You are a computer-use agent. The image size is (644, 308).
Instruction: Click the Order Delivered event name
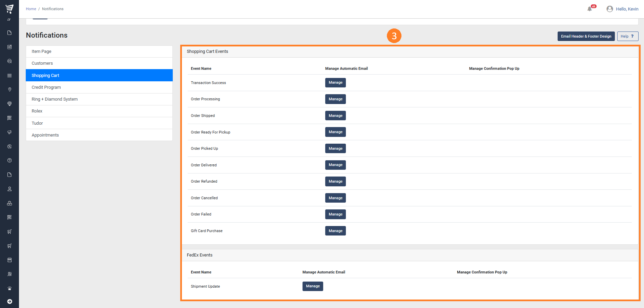[x=204, y=165]
